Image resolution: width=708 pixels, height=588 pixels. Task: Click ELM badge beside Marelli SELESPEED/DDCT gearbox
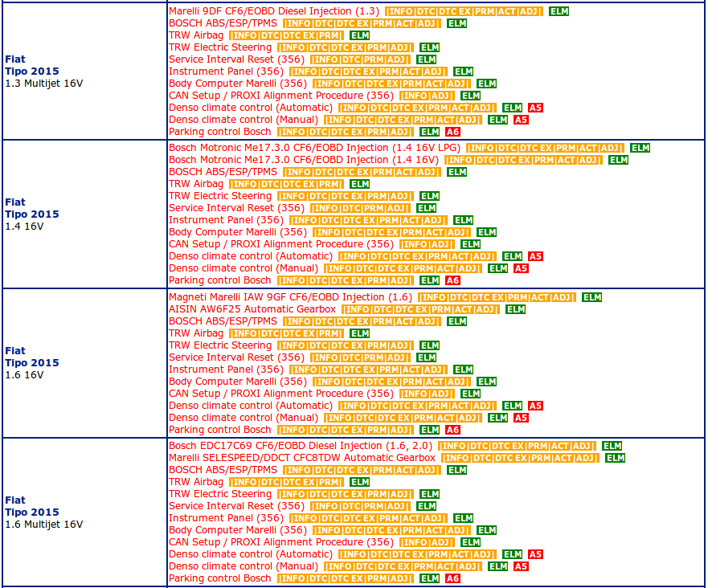point(615,458)
